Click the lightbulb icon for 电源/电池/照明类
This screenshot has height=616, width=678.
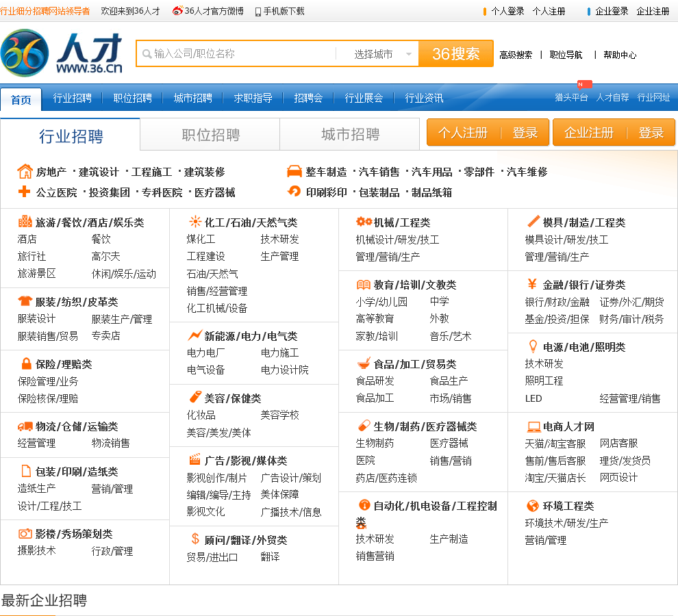[533, 346]
